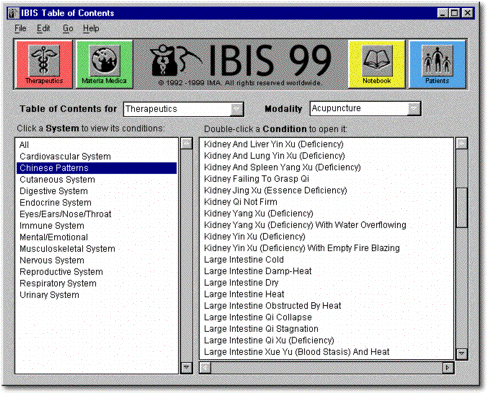
Task: Open the Therapeutics caduceus icon
Action: pos(43,64)
